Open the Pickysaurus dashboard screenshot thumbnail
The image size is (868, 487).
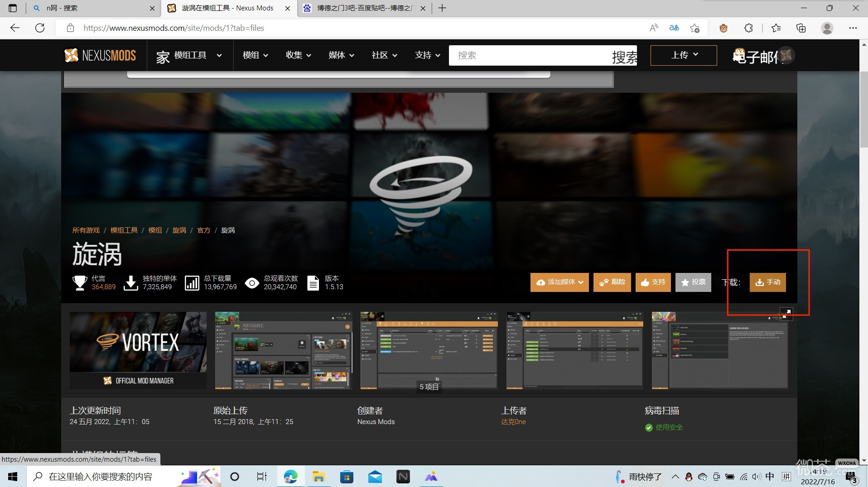284,350
